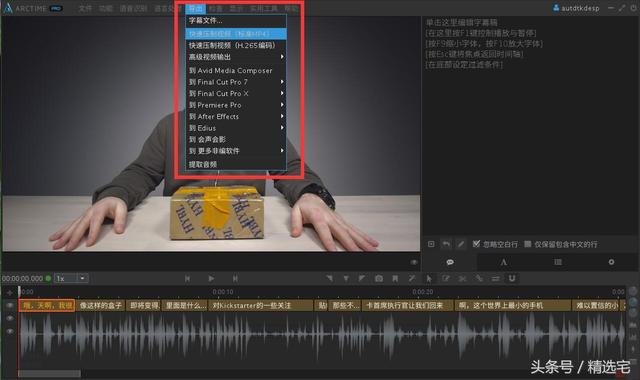The width and height of the screenshot is (640, 380).
Task: Toggle the lowest eye icon beside the waveform
Action: pos(10,331)
